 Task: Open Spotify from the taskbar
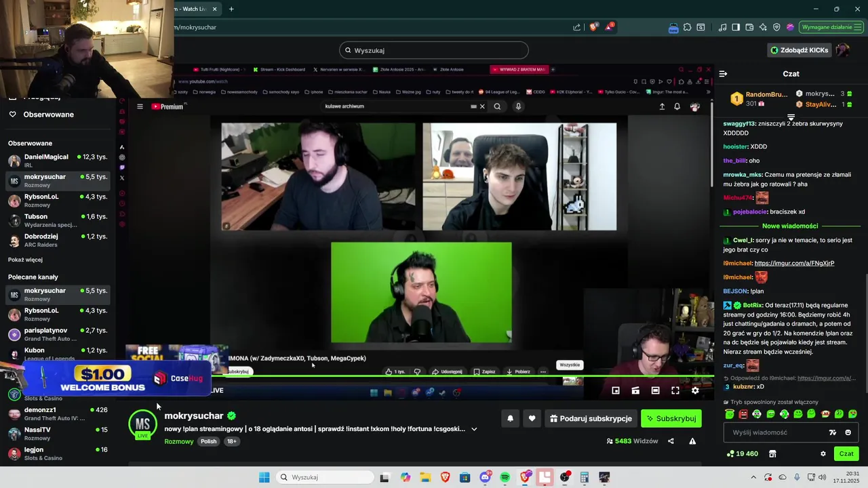pyautogui.click(x=505, y=477)
